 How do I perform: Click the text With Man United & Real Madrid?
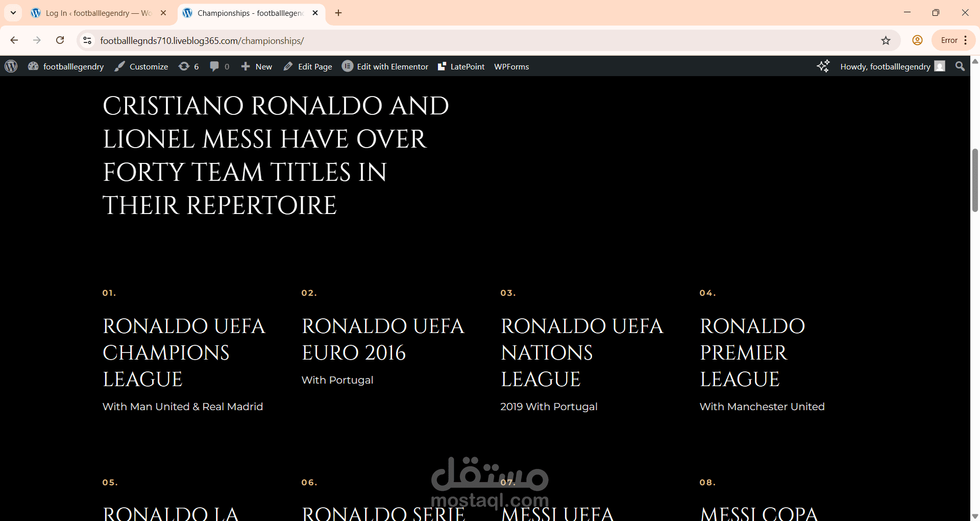coord(183,407)
